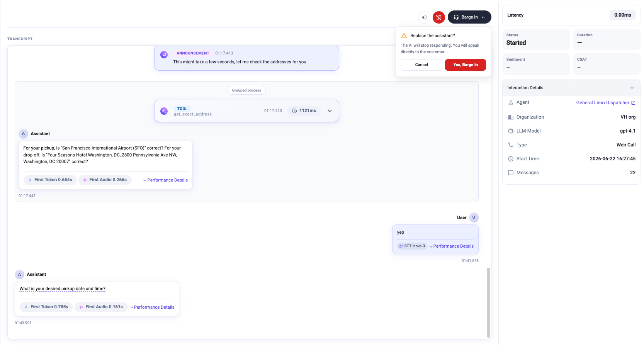Click the Organization building icon
Screen dimensions: 644x345
pos(511,117)
